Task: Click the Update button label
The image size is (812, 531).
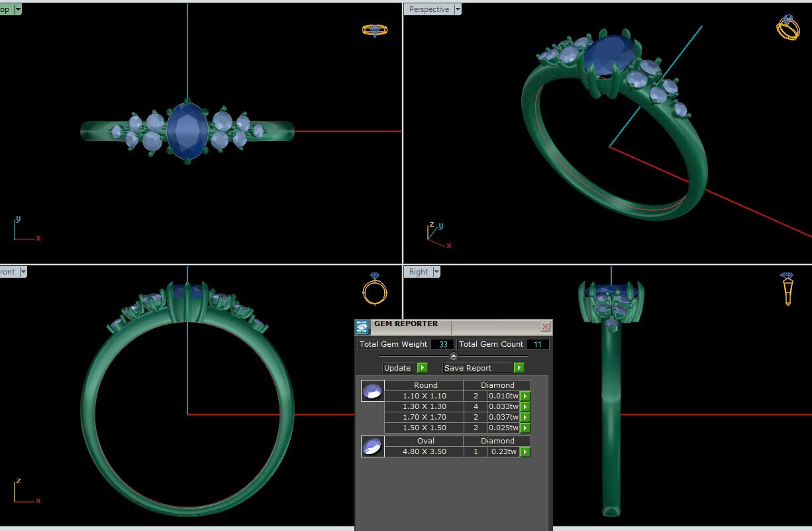Action: pos(398,368)
